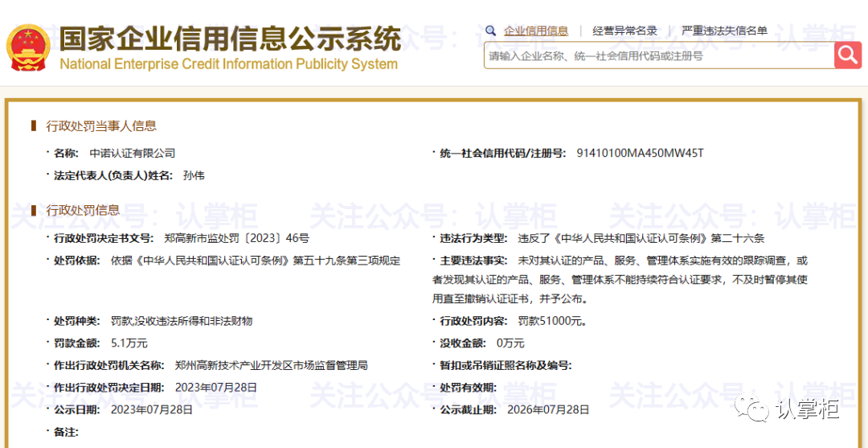This screenshot has height=448, width=868.
Task: Select the 行政处罚当事人信息 section heading
Action: 100,126
